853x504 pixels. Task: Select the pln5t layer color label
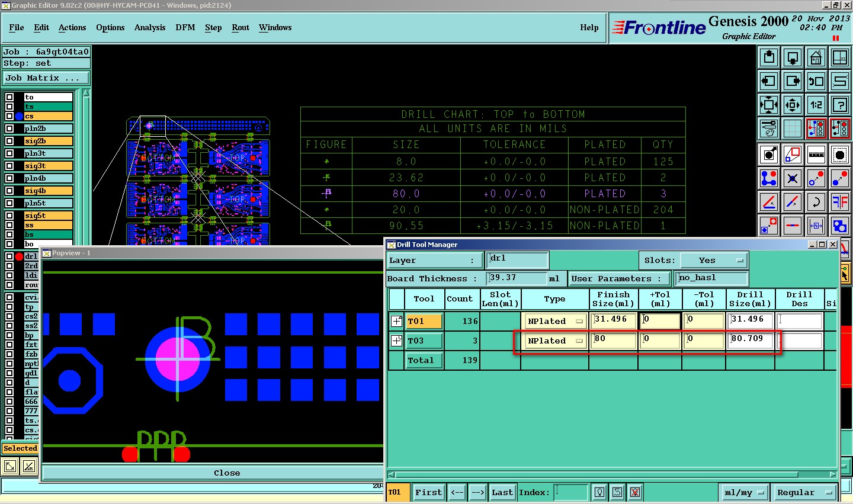click(48, 203)
